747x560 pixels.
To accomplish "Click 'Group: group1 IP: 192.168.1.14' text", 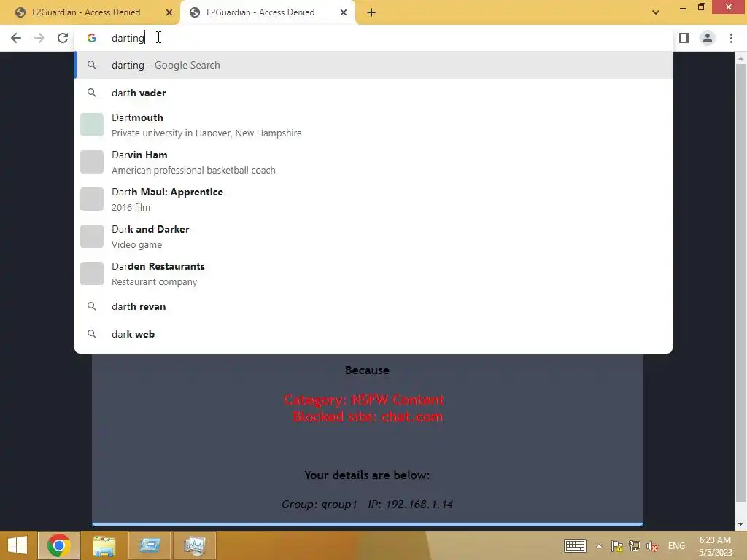I will pos(367,505).
